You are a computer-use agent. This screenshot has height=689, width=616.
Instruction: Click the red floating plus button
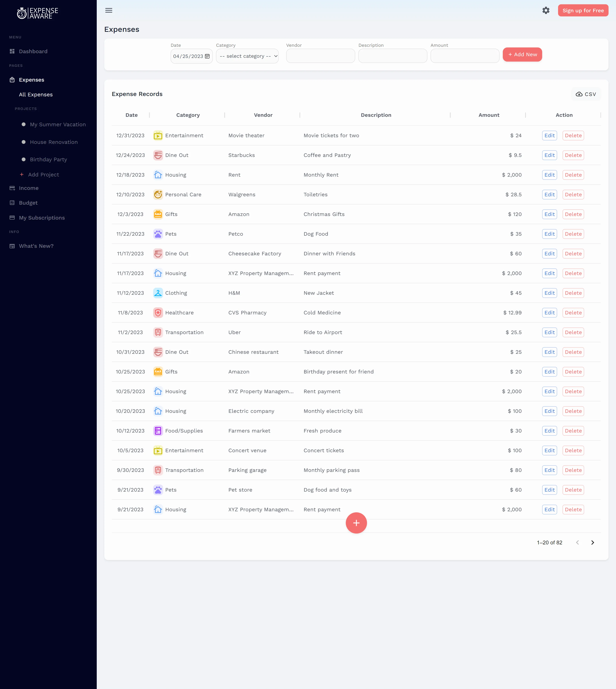coord(356,523)
